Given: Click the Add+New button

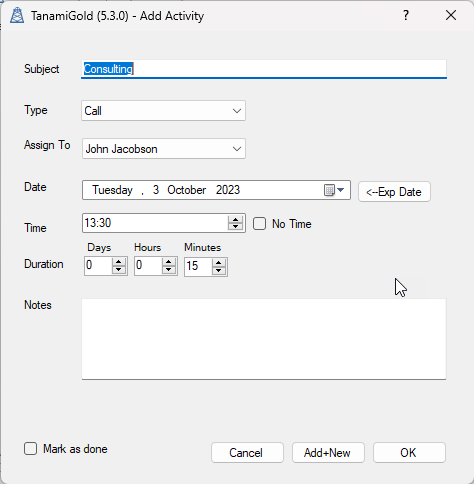Looking at the screenshot, I should coord(328,452).
